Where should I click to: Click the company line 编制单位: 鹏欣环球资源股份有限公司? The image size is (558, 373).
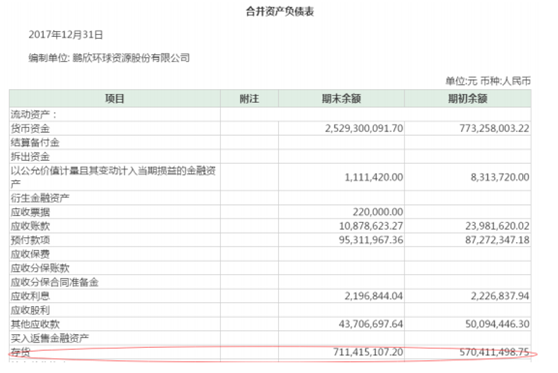tap(109, 57)
